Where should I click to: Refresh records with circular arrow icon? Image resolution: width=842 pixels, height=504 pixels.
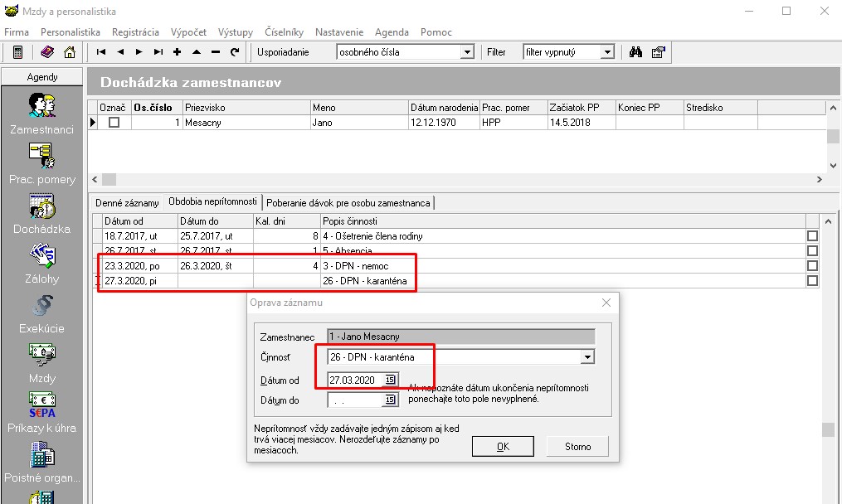pos(235,52)
